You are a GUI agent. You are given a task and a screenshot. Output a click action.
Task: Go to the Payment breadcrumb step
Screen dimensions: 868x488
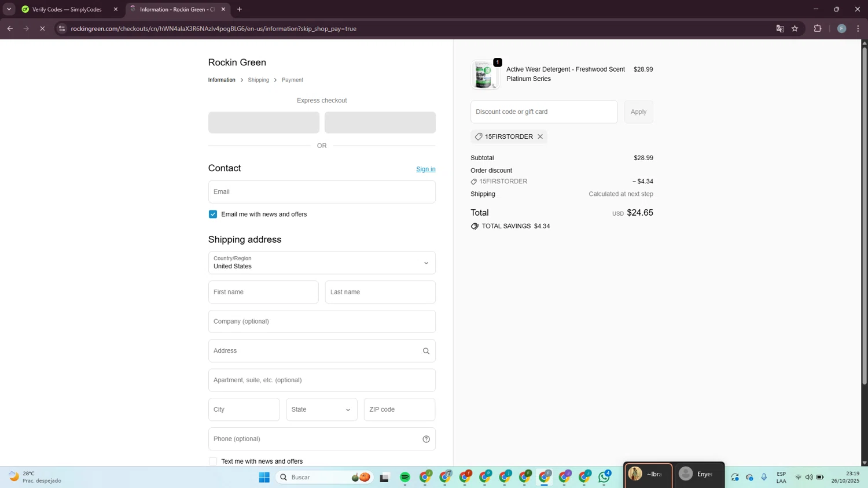click(292, 80)
